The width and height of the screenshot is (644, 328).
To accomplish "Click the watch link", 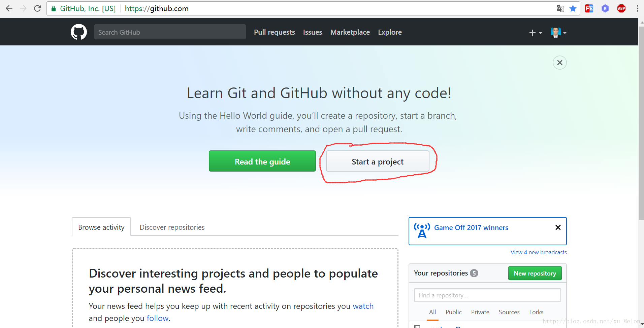I will [x=363, y=306].
